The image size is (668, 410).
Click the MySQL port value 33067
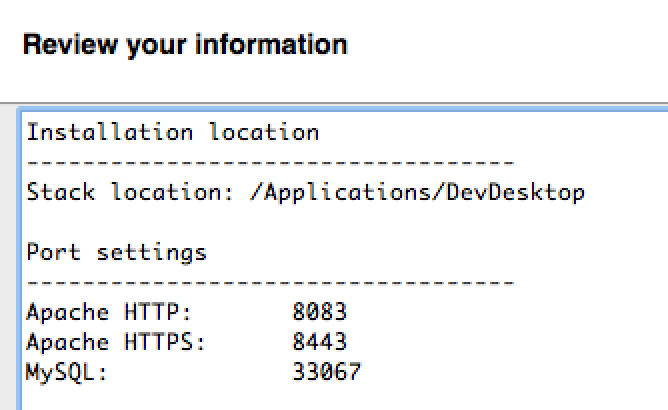pyautogui.click(x=327, y=372)
